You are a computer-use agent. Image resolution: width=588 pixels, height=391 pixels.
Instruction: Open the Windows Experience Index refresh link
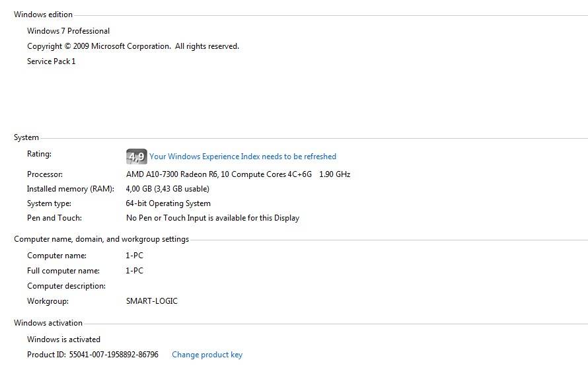tap(242, 157)
